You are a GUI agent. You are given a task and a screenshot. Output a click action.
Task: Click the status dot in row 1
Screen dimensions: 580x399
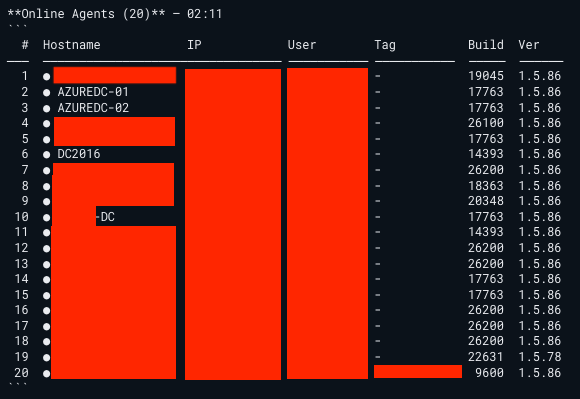tap(46, 77)
